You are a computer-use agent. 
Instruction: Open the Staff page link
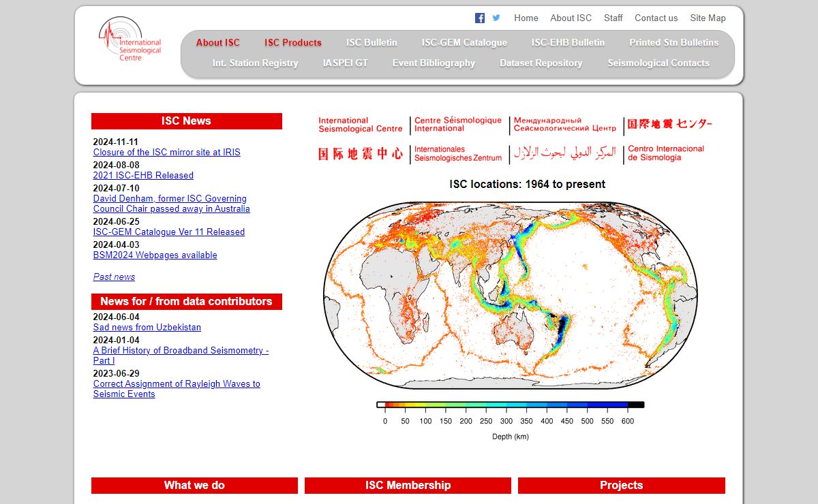pos(613,18)
